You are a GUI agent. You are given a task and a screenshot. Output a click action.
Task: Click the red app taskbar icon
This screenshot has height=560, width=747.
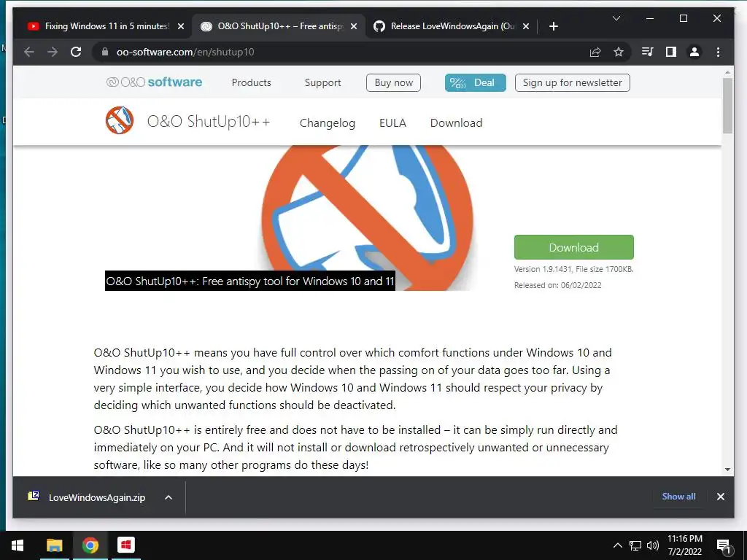click(125, 545)
